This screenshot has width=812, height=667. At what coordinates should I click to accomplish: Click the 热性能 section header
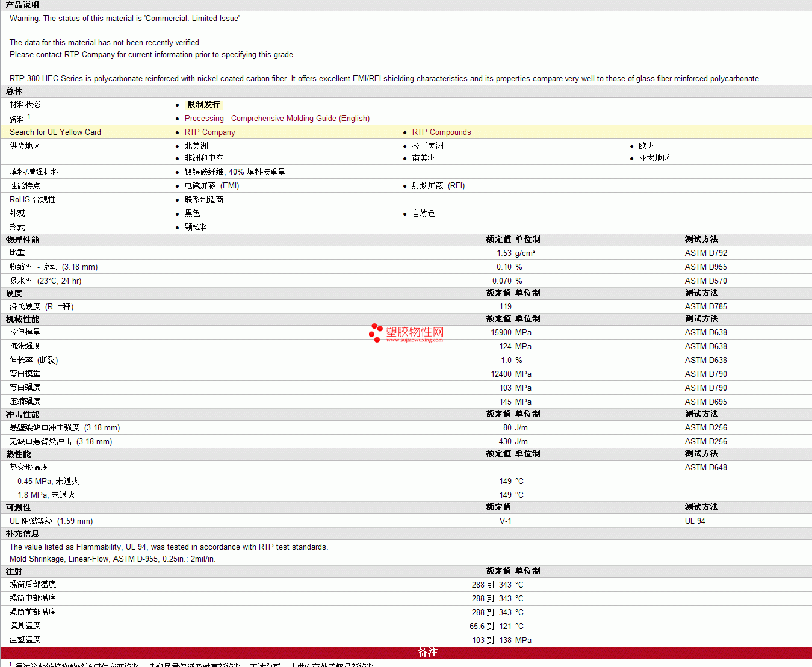(19, 454)
